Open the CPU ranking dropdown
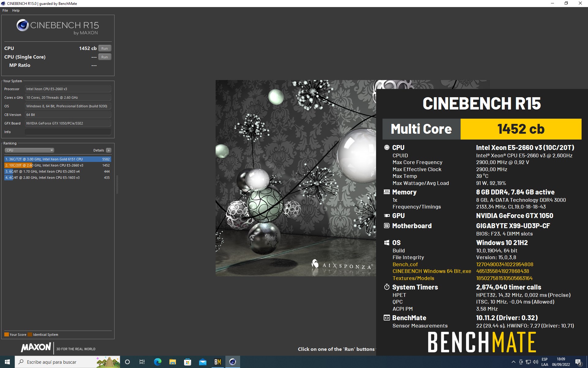The image size is (588, 368). (29, 150)
